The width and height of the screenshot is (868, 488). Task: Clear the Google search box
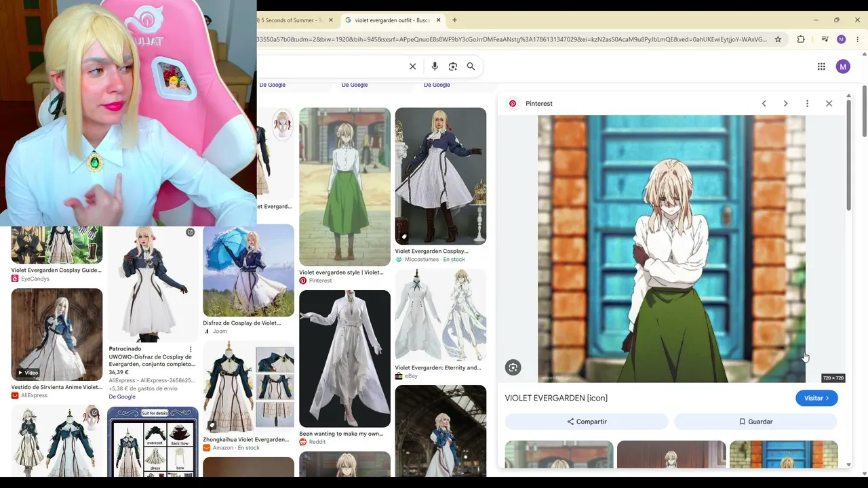[412, 66]
